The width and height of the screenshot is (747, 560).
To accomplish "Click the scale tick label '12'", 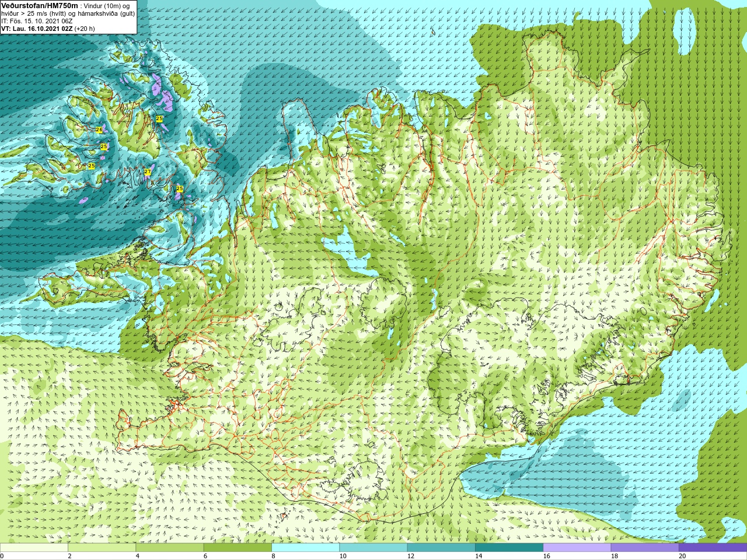I will click(411, 556).
